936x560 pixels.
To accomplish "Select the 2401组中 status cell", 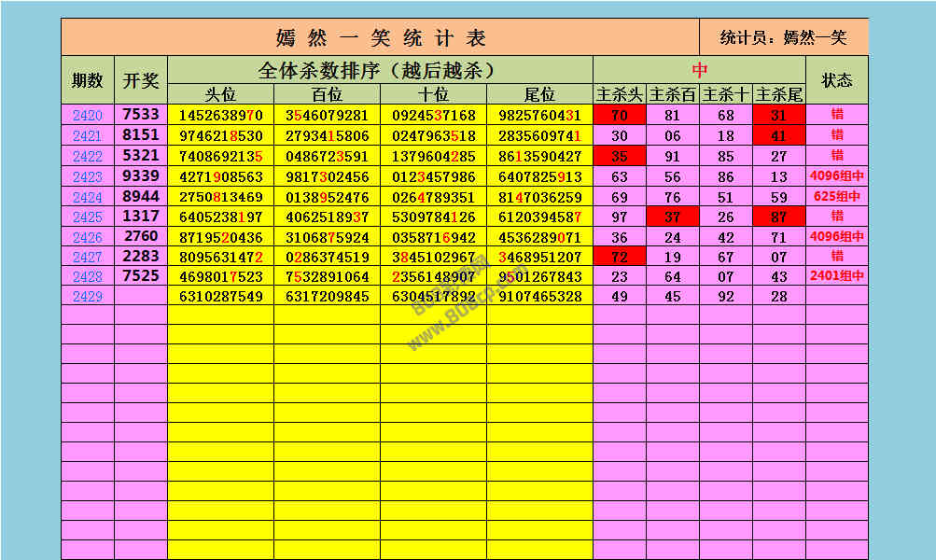I will (837, 276).
